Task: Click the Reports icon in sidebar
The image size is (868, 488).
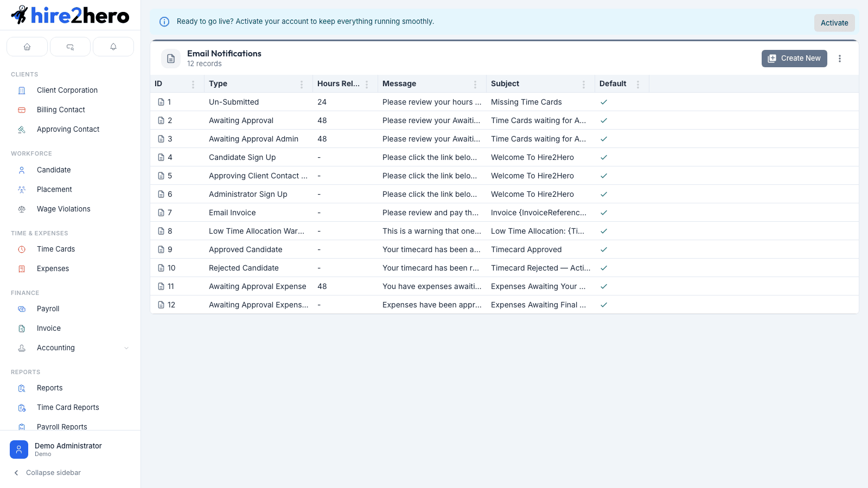Action: point(22,388)
